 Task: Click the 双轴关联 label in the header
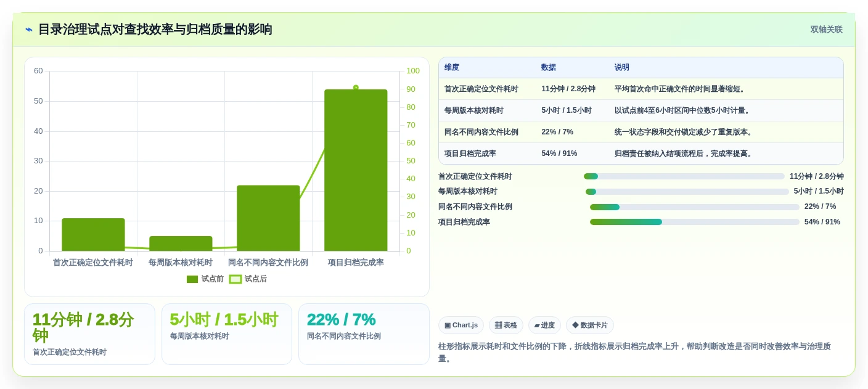[x=826, y=30]
